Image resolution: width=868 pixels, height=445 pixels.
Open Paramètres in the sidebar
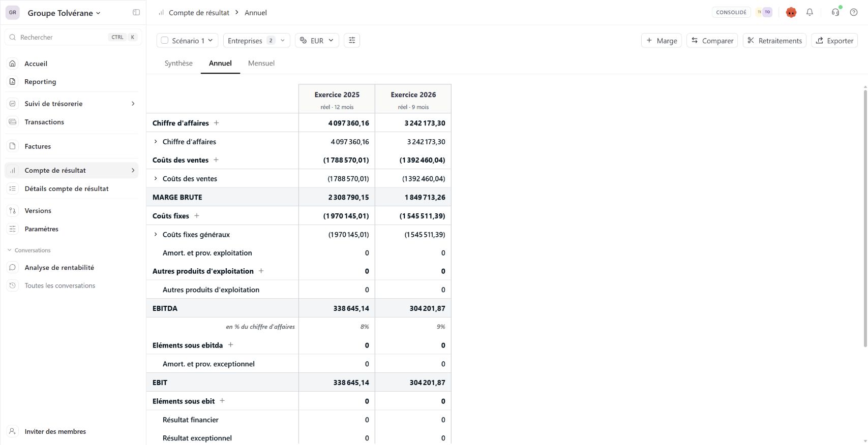pyautogui.click(x=72, y=229)
